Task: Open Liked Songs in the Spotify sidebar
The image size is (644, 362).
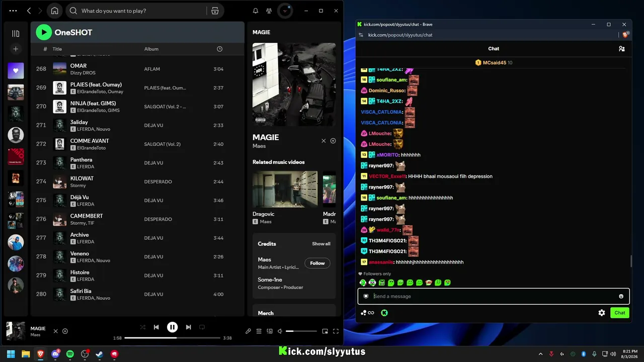Action: point(16,70)
